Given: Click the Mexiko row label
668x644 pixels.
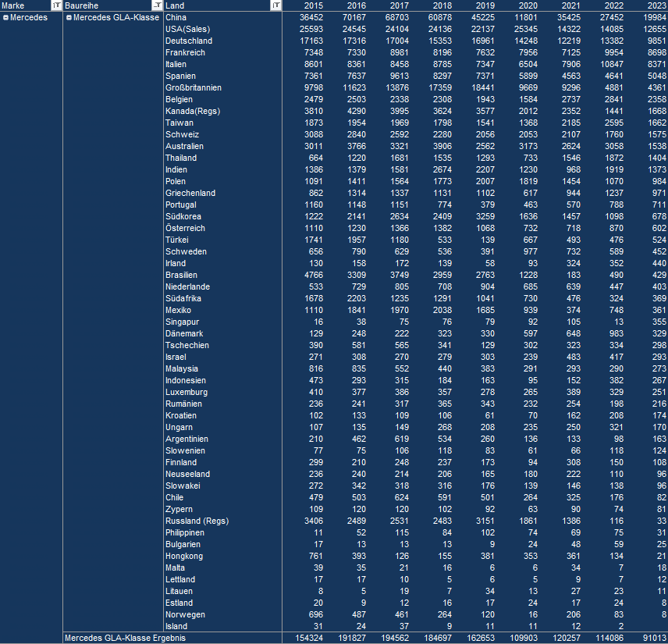Looking at the screenshot, I should (x=178, y=310).
